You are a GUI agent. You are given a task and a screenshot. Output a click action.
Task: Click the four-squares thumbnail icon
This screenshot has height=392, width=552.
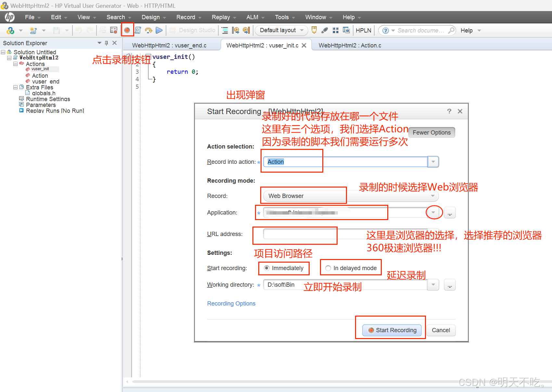coord(336,30)
